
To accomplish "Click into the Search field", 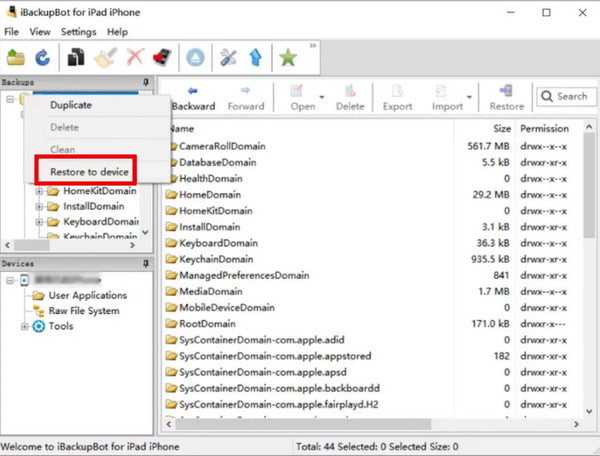I will [566, 96].
